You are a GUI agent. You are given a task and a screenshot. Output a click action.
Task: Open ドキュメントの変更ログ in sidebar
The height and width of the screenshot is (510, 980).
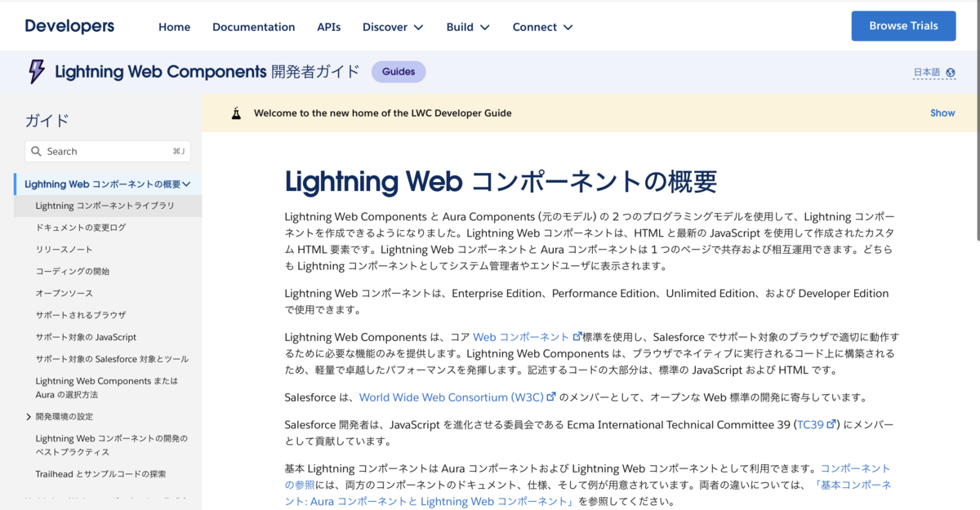pyautogui.click(x=81, y=228)
